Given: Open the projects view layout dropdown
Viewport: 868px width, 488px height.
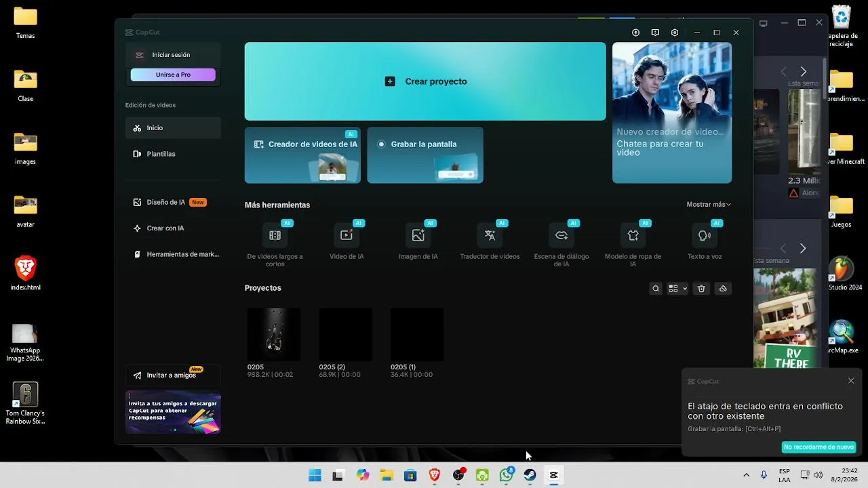Looking at the screenshot, I should click(x=677, y=289).
